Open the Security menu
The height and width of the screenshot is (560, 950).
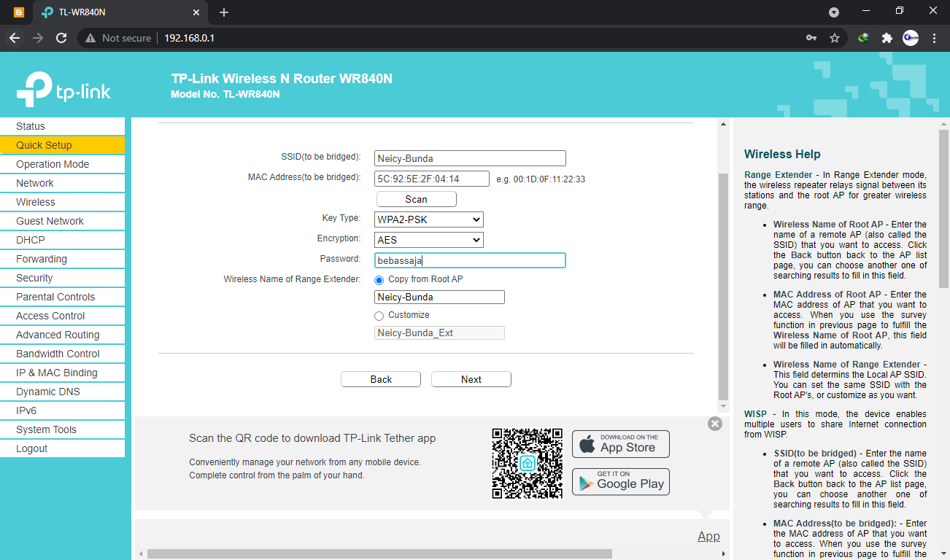(x=62, y=278)
